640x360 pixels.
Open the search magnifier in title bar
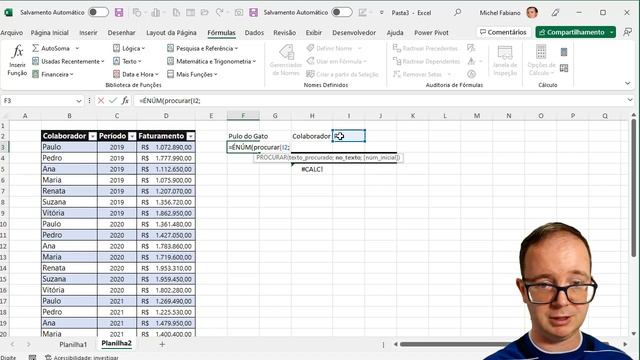[x=458, y=12]
